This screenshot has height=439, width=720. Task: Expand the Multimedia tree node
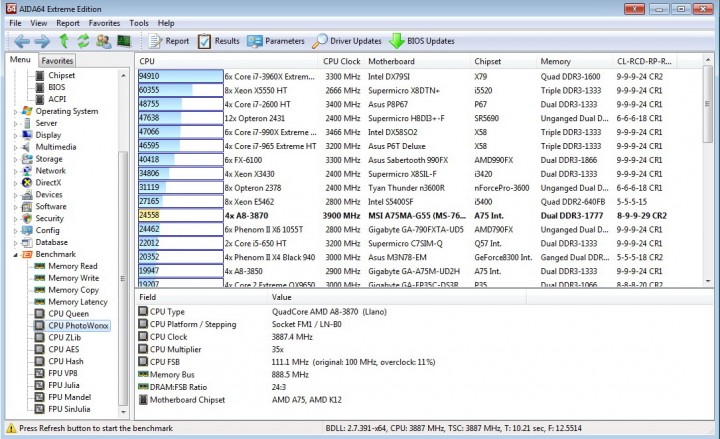click(x=16, y=147)
